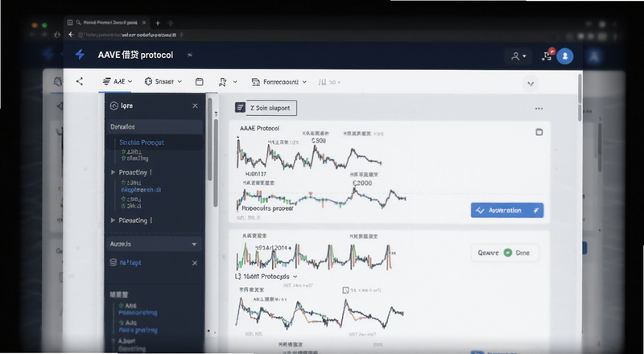
Task: Open a new browser tab with plus
Action: pos(158,23)
